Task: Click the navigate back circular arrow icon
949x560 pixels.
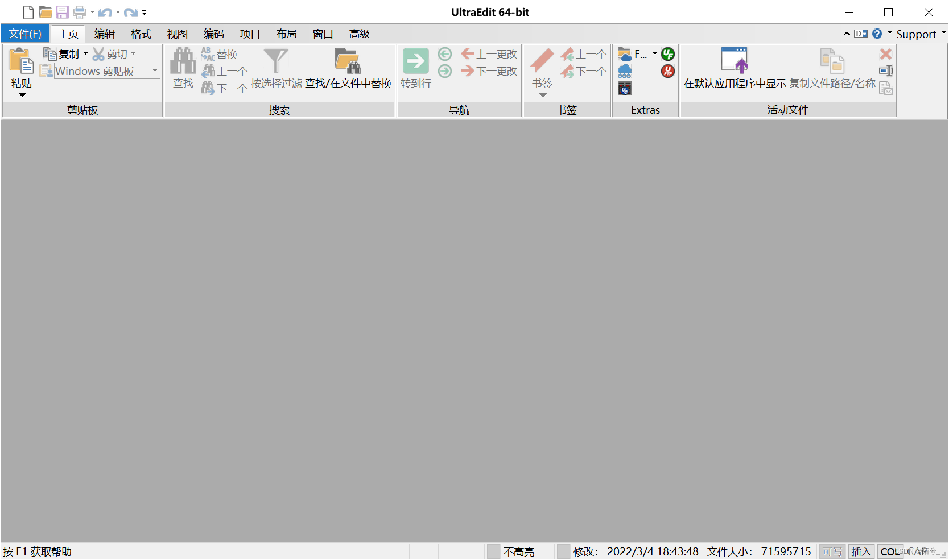Action: tap(445, 54)
